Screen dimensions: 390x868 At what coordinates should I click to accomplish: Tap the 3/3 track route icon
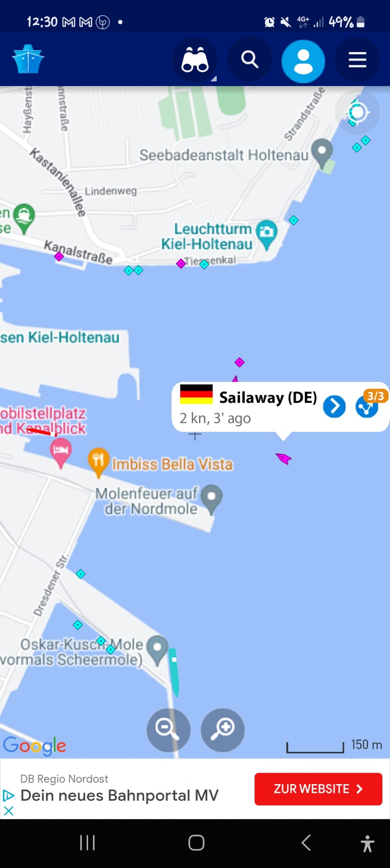pos(367,407)
